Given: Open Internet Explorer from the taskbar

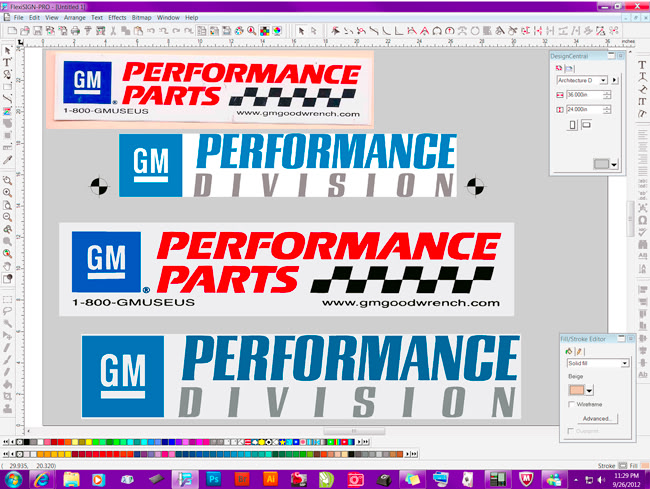Looking at the screenshot, I should pyautogui.click(x=42, y=480).
